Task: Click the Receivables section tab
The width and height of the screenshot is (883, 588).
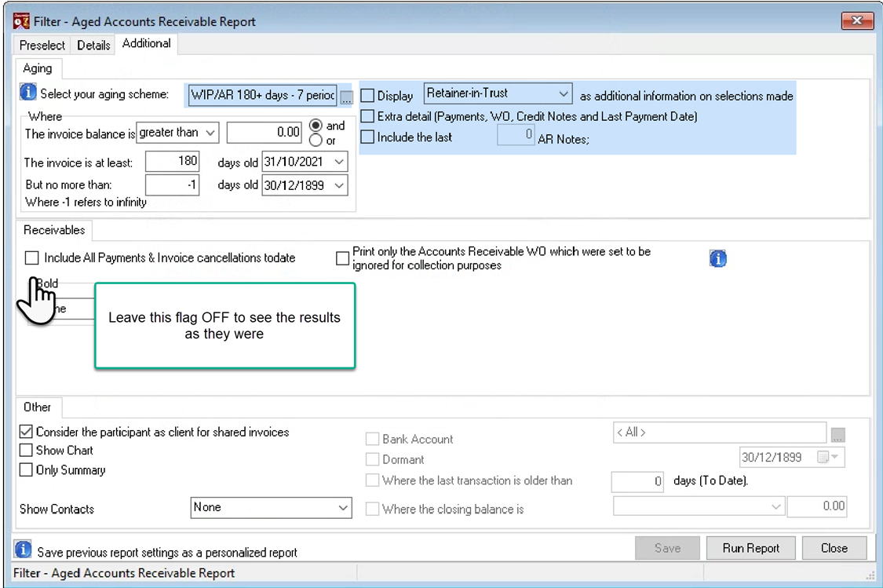Action: coord(54,230)
